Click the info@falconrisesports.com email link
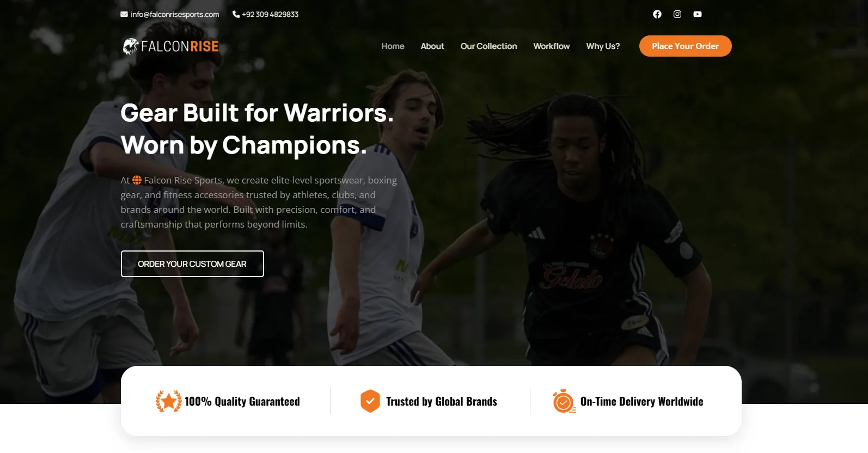The width and height of the screenshot is (868, 453). [175, 14]
